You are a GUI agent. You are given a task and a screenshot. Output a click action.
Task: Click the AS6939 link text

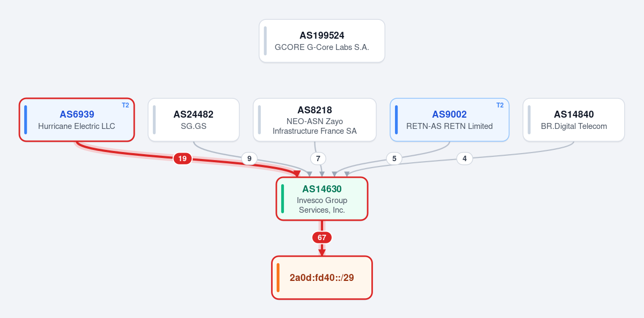(x=77, y=114)
